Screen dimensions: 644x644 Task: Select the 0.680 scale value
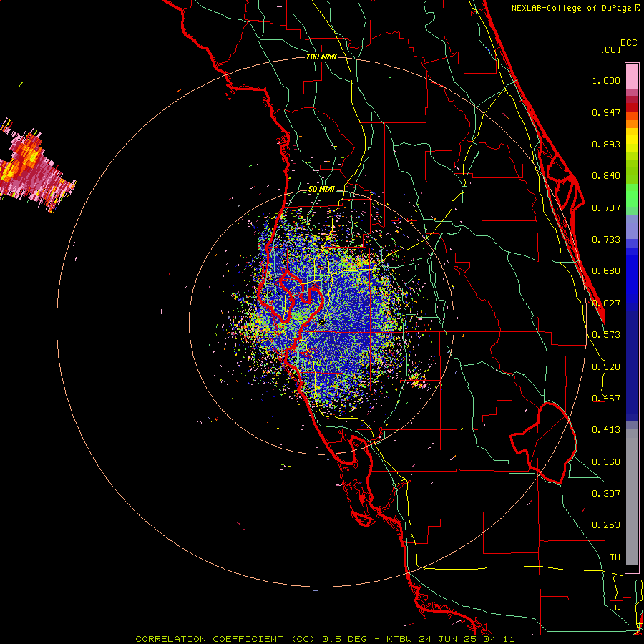[x=606, y=271]
